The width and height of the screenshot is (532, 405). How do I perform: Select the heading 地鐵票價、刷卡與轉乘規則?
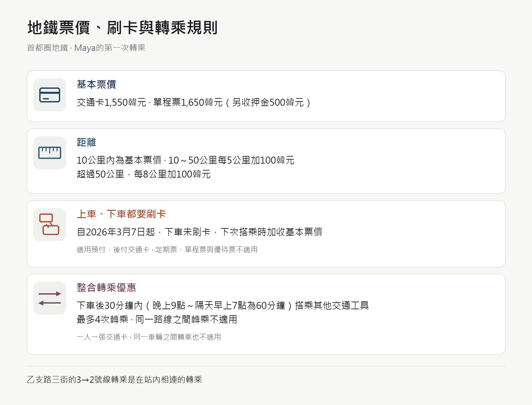[122, 28]
